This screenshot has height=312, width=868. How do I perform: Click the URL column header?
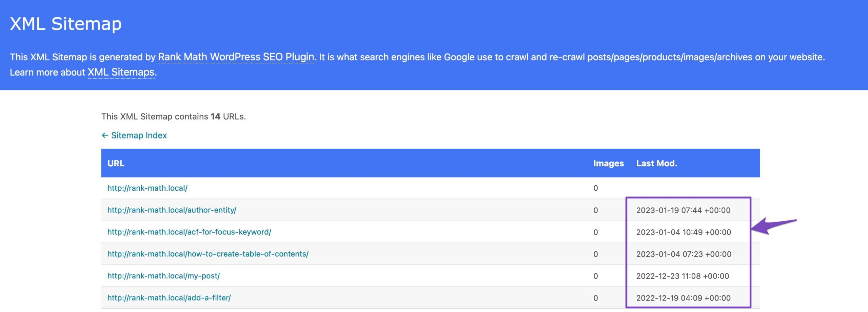coord(116,163)
